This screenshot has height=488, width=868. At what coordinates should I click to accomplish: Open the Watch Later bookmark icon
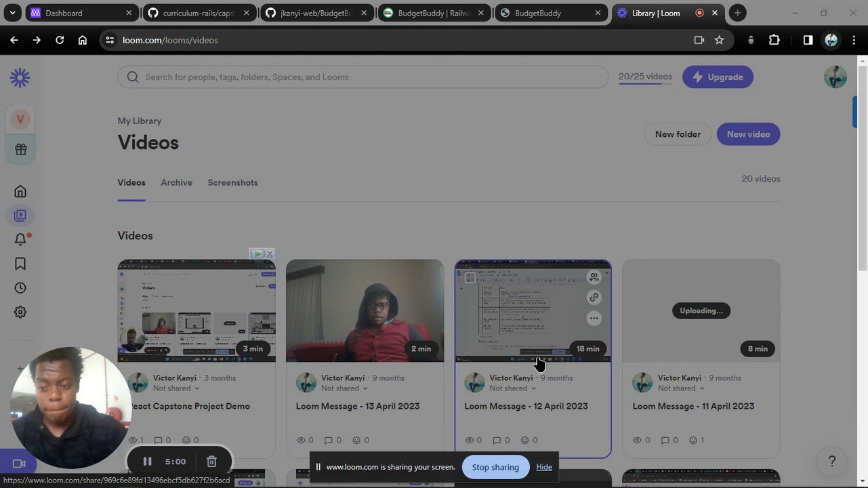(x=20, y=264)
